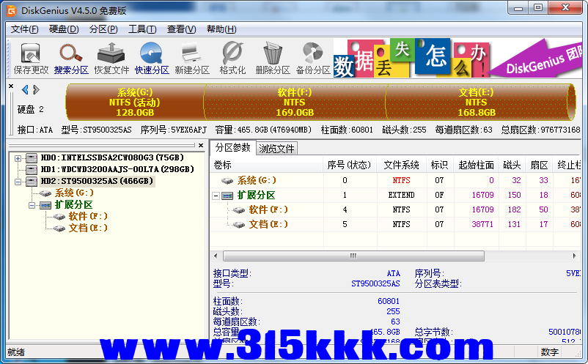
Task: Switch to the 分区参数 tab
Action: [x=232, y=148]
